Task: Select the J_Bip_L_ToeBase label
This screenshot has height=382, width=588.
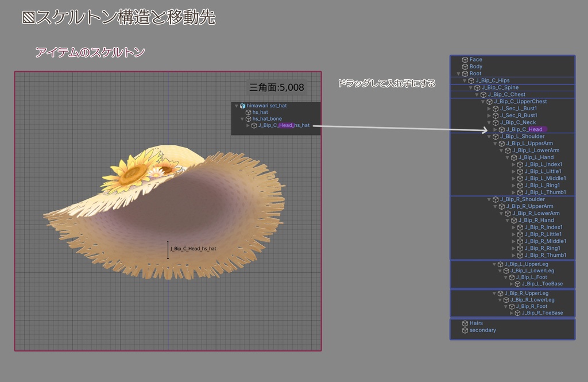Action: click(542, 284)
